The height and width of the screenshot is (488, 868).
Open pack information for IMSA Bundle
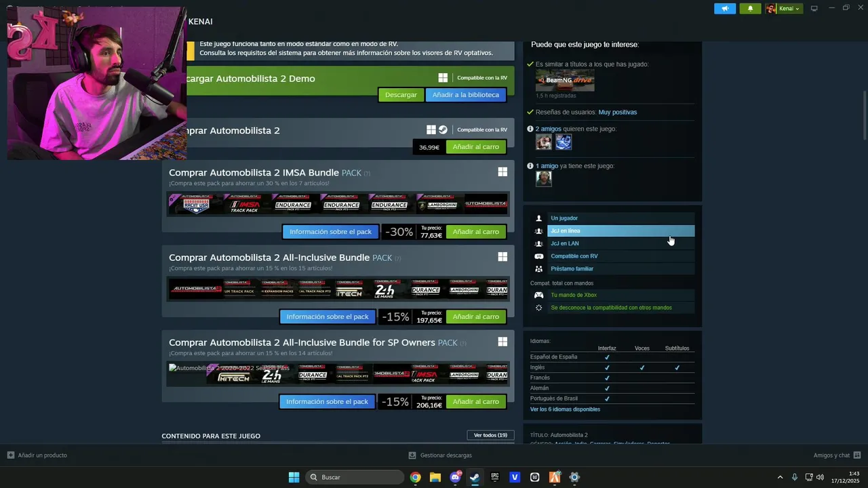tap(330, 232)
